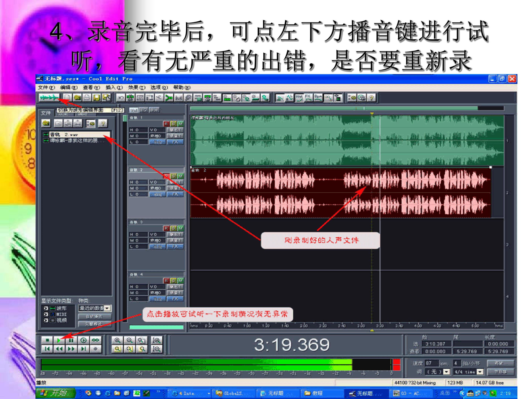Start playback with the green Play button

59,340
